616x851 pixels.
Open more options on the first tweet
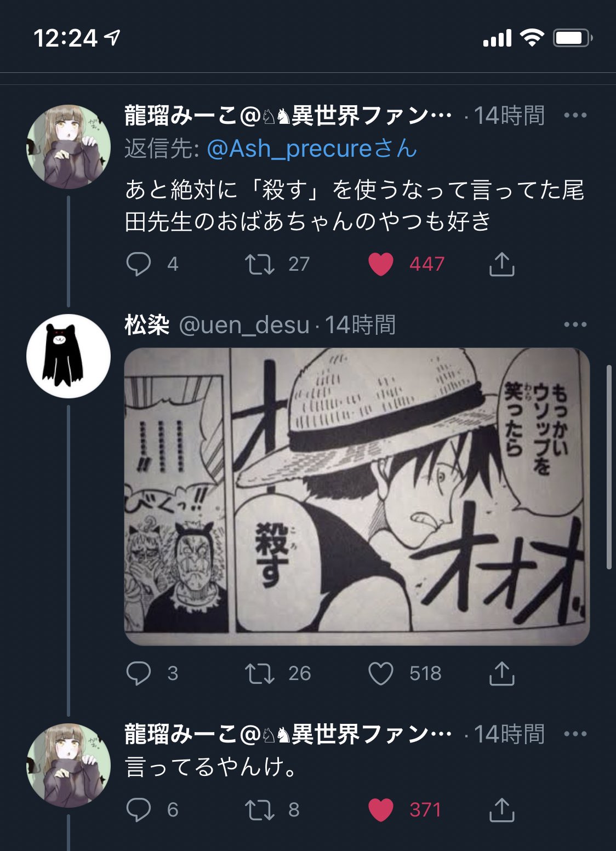[x=575, y=116]
